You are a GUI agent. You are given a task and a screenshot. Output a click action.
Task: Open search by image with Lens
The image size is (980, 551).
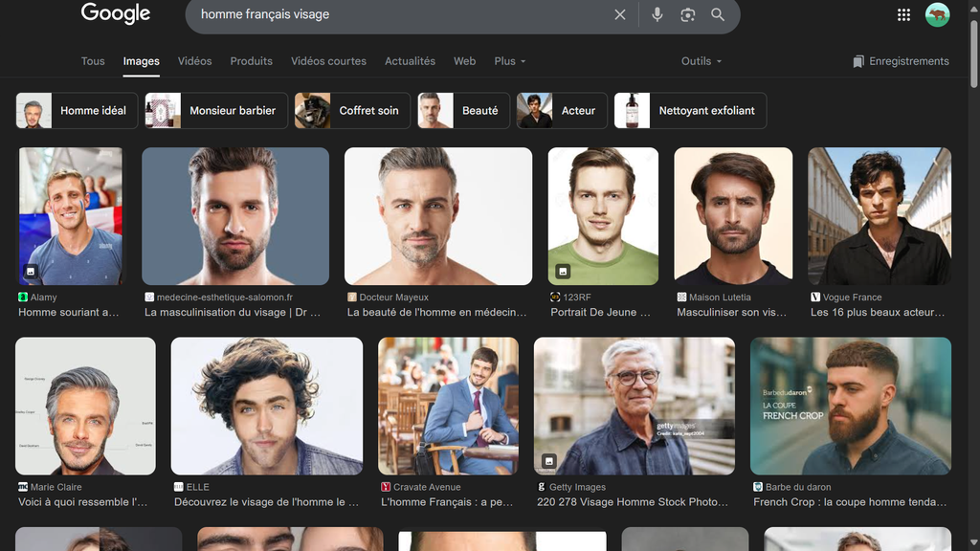(x=687, y=14)
